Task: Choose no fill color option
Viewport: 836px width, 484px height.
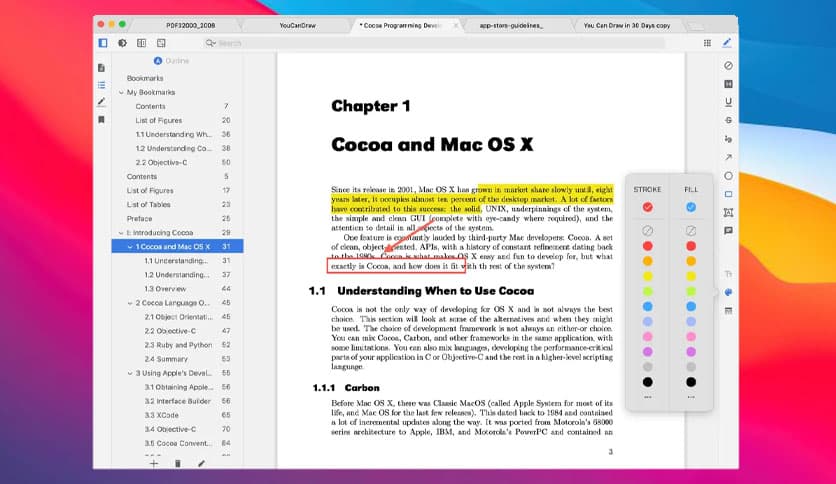Action: (690, 231)
